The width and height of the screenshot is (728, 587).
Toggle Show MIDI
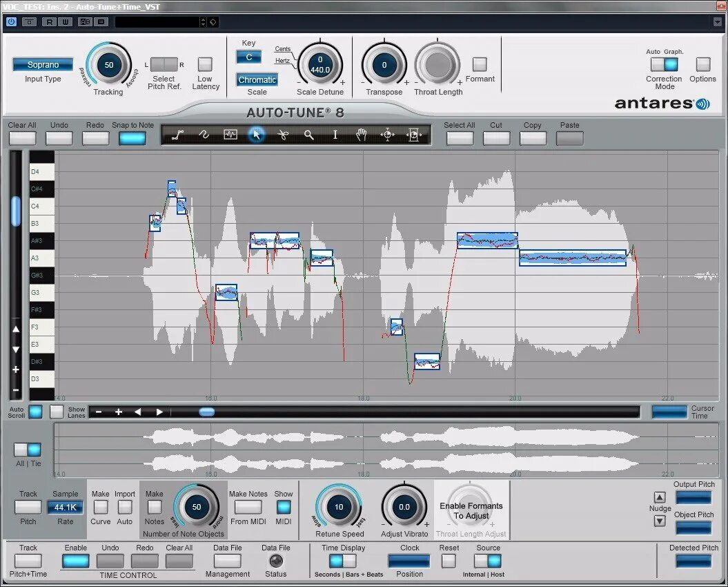coord(284,507)
